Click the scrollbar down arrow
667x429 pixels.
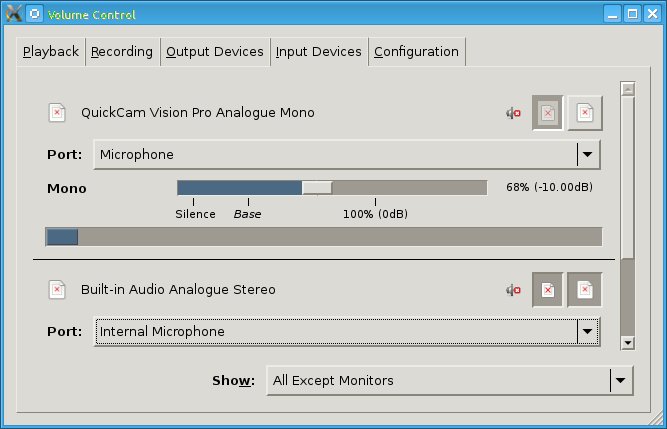[x=628, y=342]
